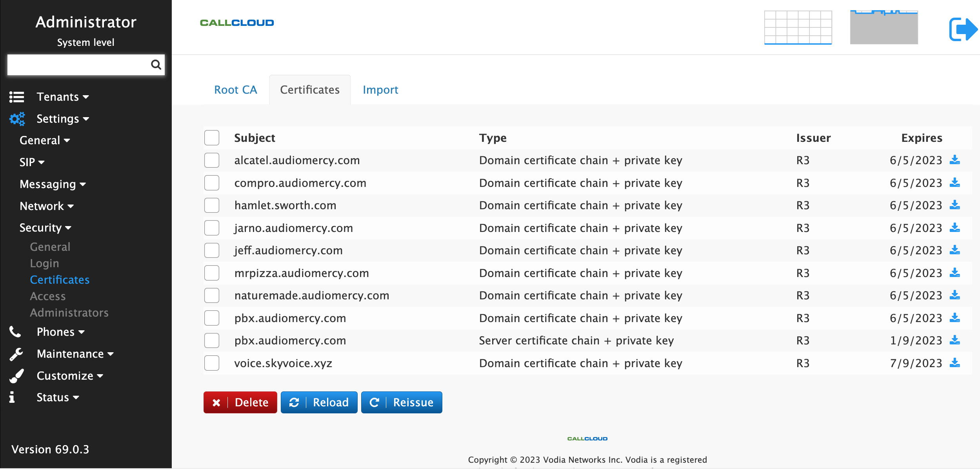
Task: Expand the Maintenance menu
Action: click(x=75, y=354)
